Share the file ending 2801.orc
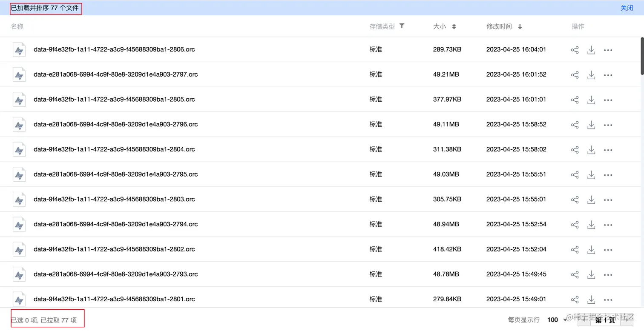Viewport: 644px width, 331px height. pos(575,300)
